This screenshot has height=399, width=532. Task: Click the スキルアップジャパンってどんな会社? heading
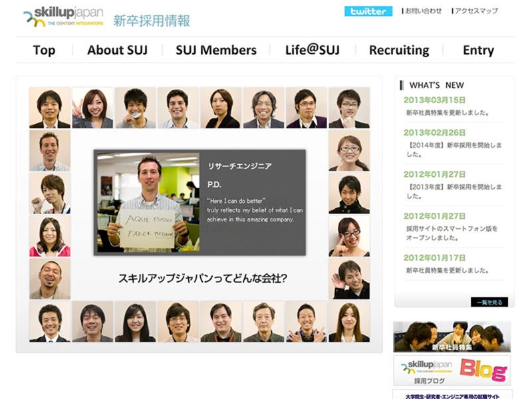tap(202, 279)
